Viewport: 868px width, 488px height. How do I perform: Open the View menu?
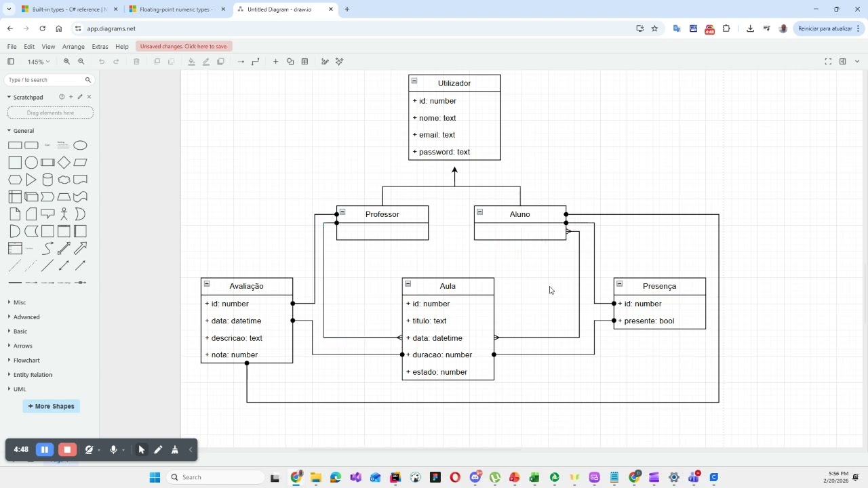click(48, 47)
